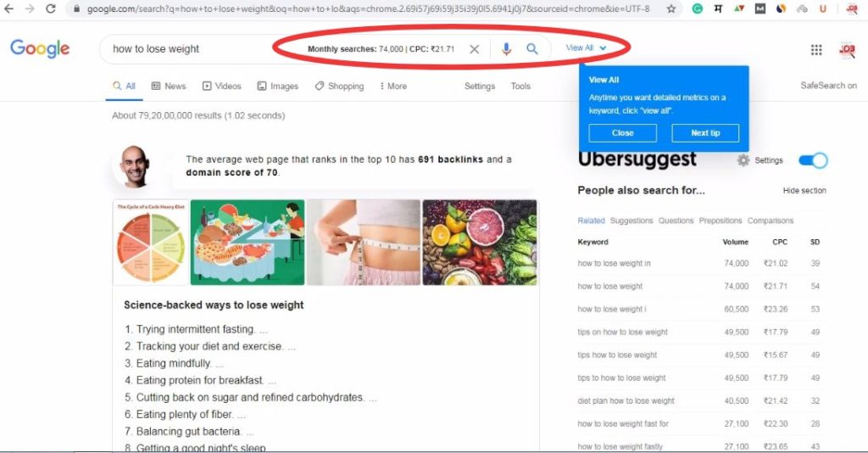Open the Google apps grid icon
The image size is (868, 453).
click(816, 50)
